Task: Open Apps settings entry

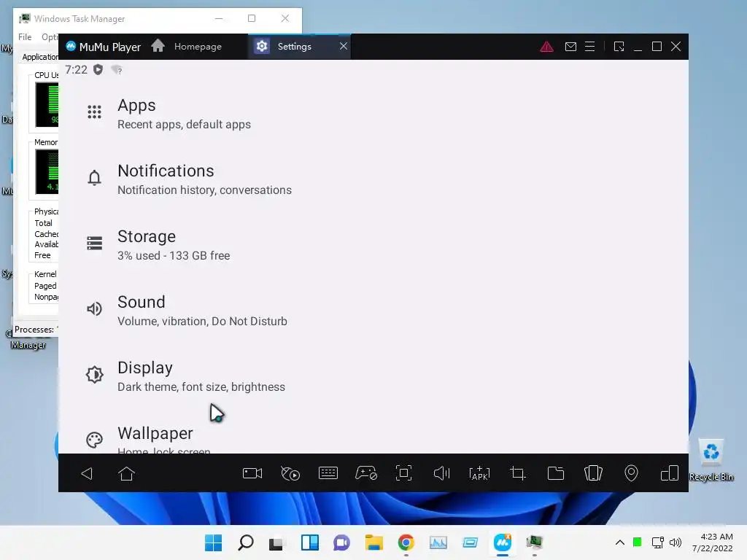Action: pyautogui.click(x=373, y=114)
